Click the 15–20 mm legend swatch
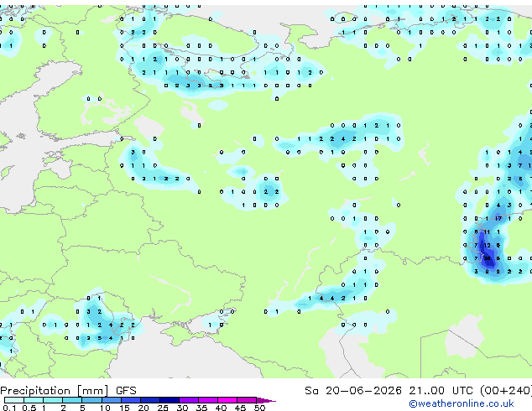 tap(131, 400)
